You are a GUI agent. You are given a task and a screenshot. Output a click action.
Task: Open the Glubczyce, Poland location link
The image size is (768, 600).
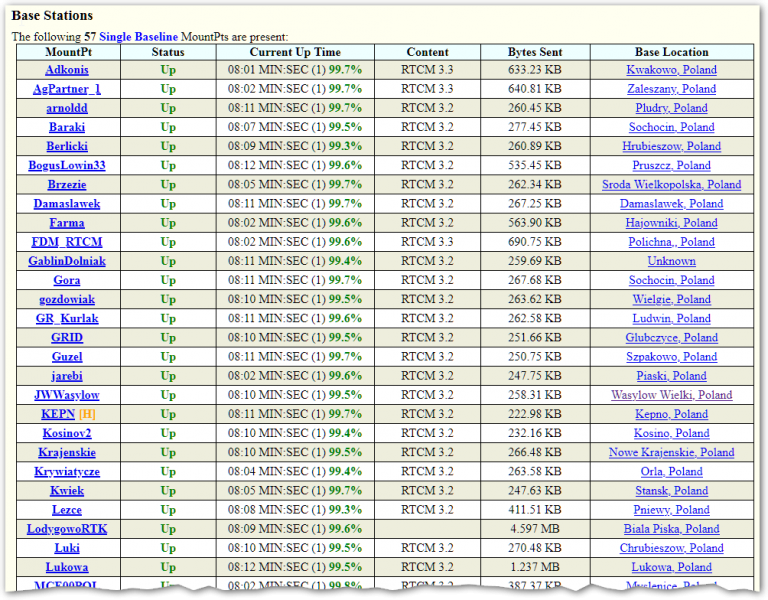(671, 337)
